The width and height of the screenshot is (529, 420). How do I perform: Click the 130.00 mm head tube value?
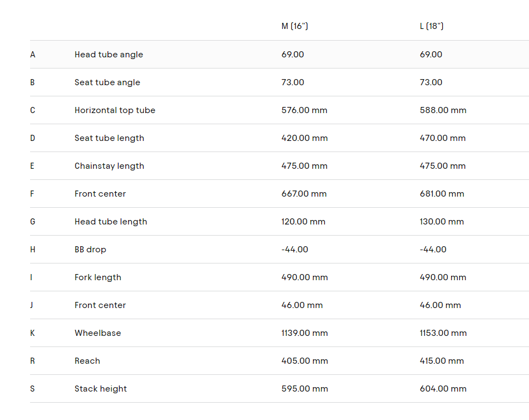[442, 222]
